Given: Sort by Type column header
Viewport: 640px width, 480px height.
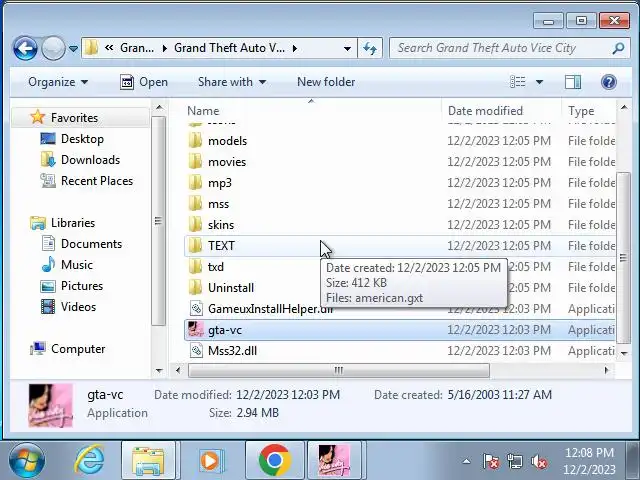Looking at the screenshot, I should pos(589,111).
